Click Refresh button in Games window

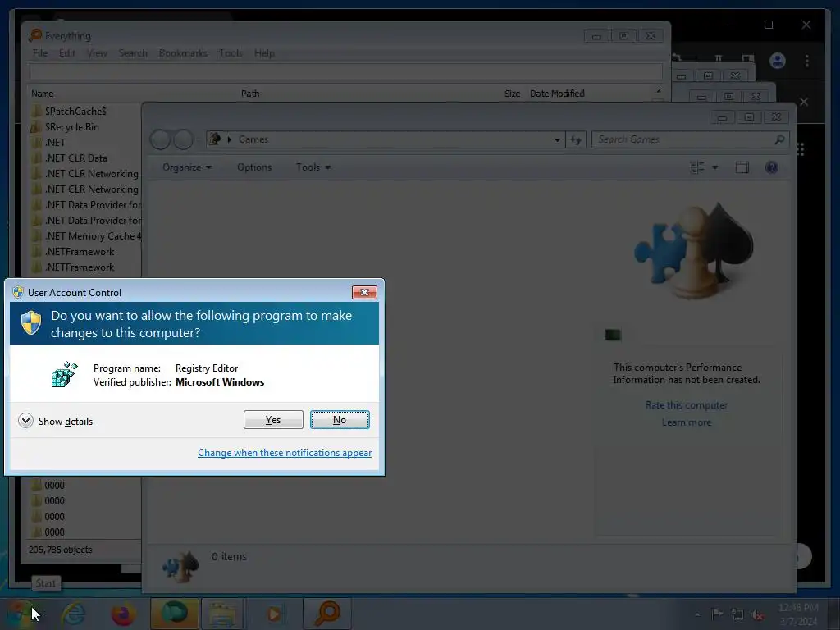576,139
